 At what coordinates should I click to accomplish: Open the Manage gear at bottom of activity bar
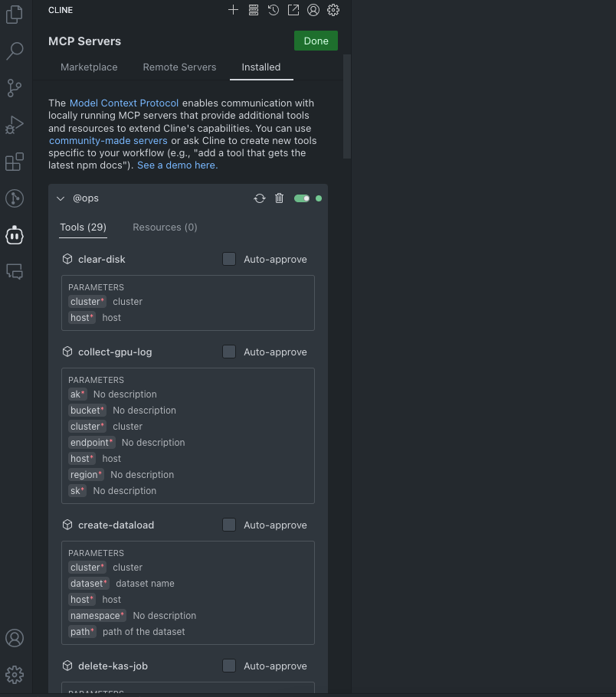(x=15, y=675)
